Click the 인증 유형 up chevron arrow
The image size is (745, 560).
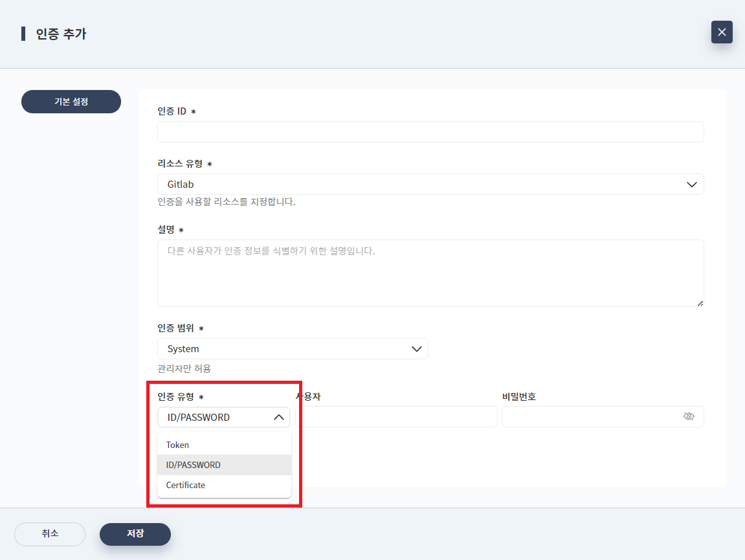pyautogui.click(x=279, y=417)
